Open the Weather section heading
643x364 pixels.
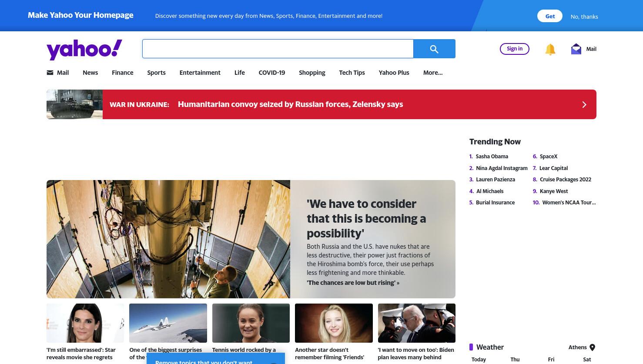tap(490, 347)
